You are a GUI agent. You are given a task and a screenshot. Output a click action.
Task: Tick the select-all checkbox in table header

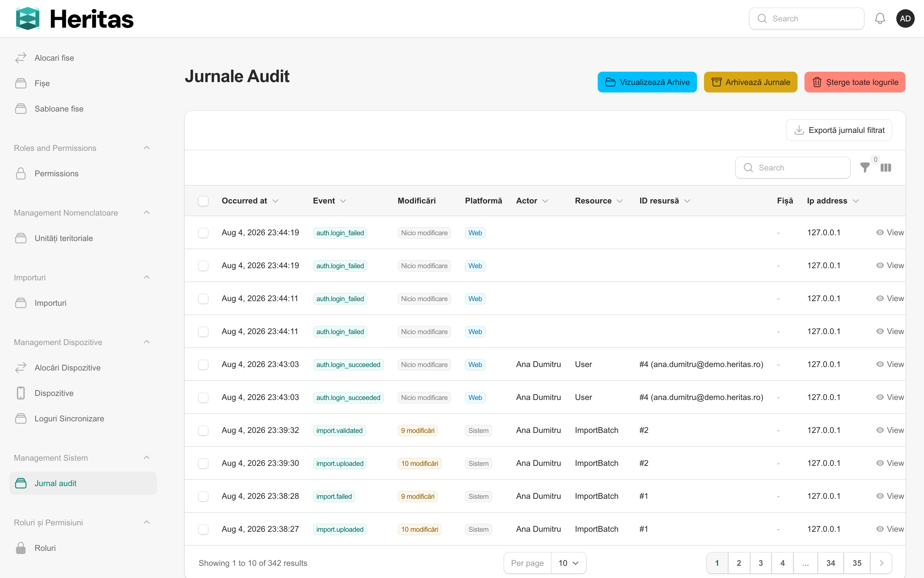pyautogui.click(x=203, y=201)
